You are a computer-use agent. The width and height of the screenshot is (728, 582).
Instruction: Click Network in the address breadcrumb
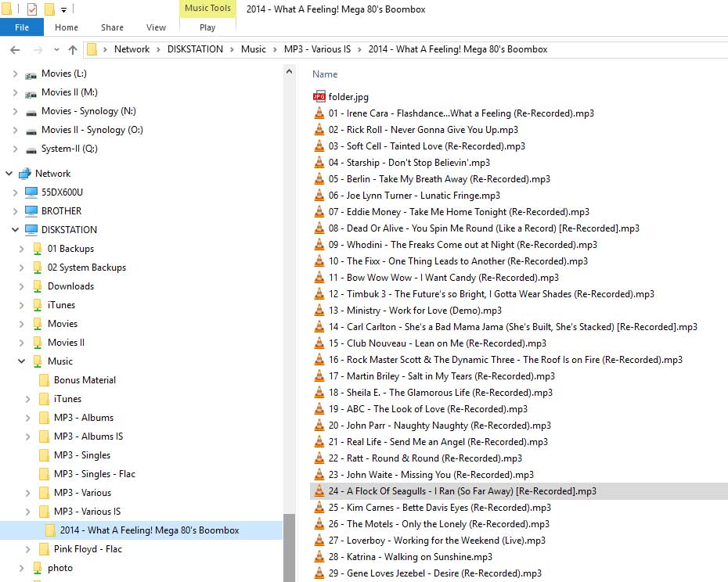132,49
